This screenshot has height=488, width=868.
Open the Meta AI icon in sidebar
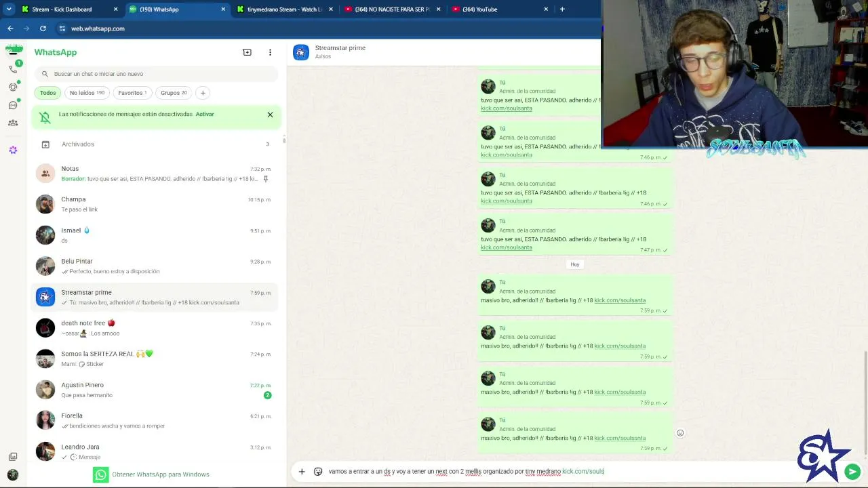(x=13, y=150)
